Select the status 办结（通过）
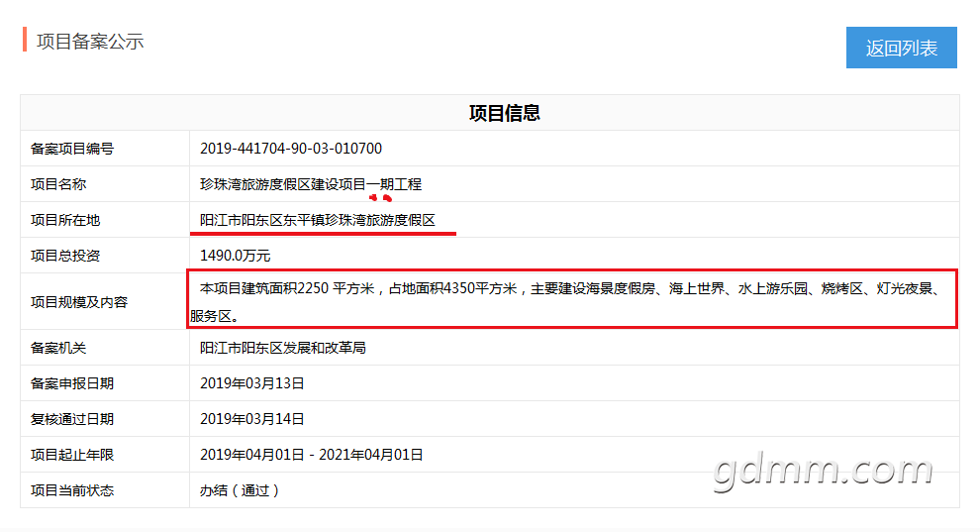This screenshot has height=532, width=980. (240, 490)
